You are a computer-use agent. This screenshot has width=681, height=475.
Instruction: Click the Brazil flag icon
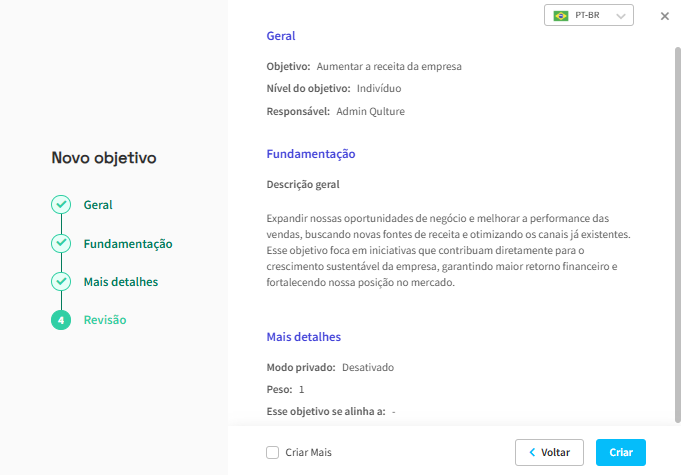click(x=561, y=16)
